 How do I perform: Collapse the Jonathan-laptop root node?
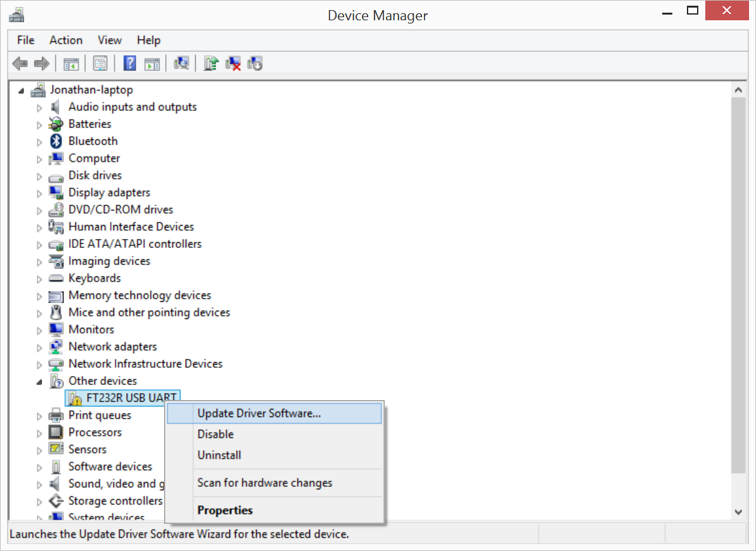(21, 91)
